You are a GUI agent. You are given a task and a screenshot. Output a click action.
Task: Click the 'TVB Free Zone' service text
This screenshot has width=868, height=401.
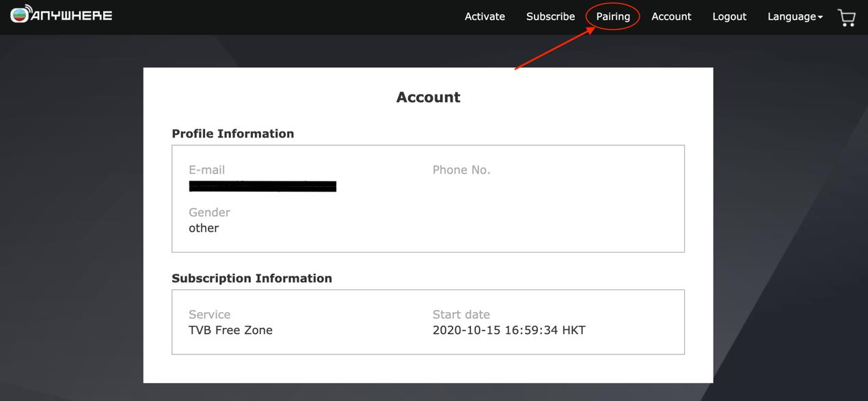tap(230, 330)
